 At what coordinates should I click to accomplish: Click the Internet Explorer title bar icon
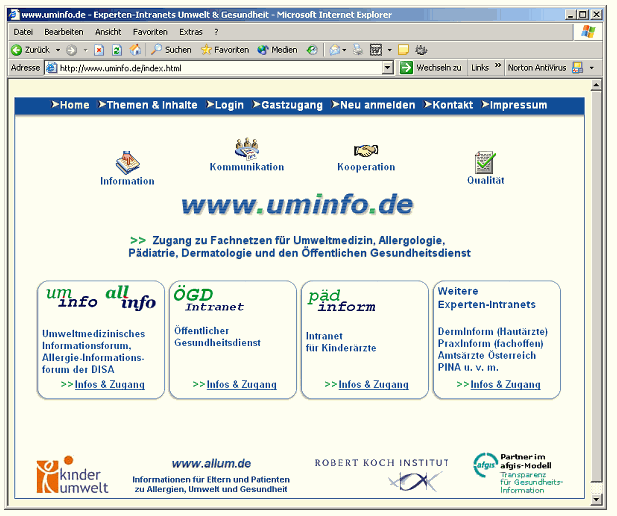pos(14,15)
